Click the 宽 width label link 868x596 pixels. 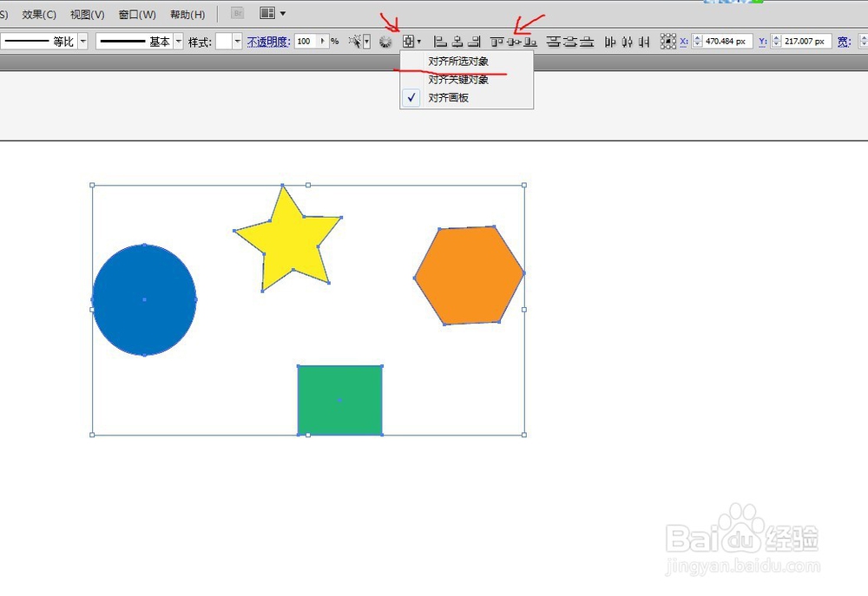click(x=843, y=42)
